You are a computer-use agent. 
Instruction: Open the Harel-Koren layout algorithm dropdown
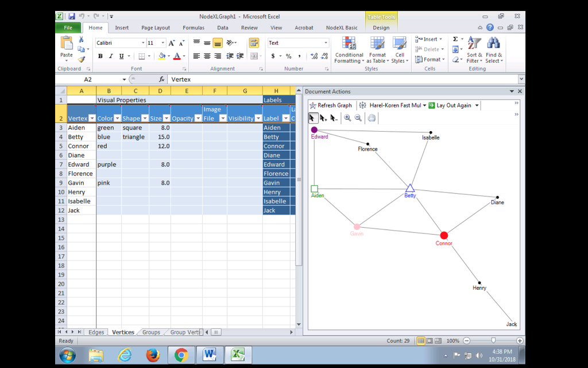point(424,106)
